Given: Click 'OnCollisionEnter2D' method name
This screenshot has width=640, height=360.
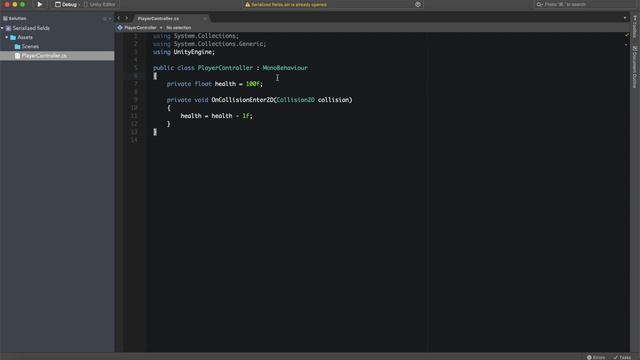Looking at the screenshot, I should click(242, 100).
